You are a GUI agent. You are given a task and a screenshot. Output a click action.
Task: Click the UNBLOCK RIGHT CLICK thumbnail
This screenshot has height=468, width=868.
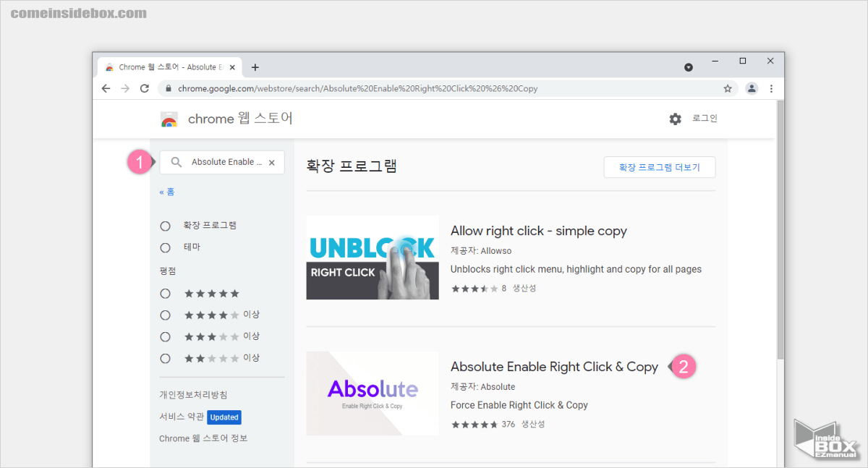(373, 258)
